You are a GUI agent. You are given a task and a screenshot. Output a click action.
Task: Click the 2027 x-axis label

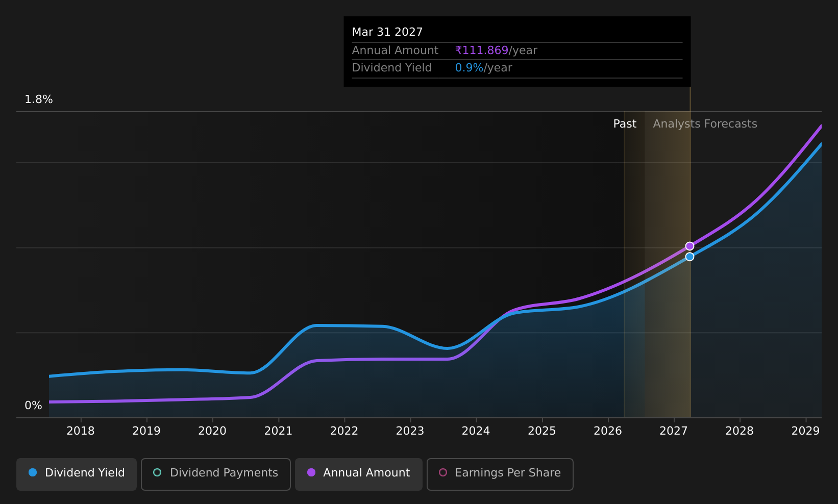(674, 431)
